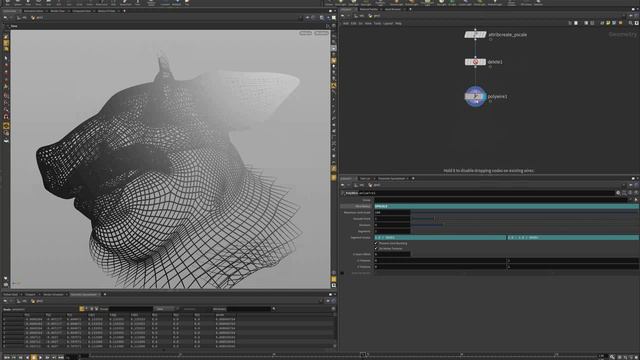Viewport: 640px width, 360px height.
Task: Open the spreadsheet View dropdown
Action: [x=164, y=309]
